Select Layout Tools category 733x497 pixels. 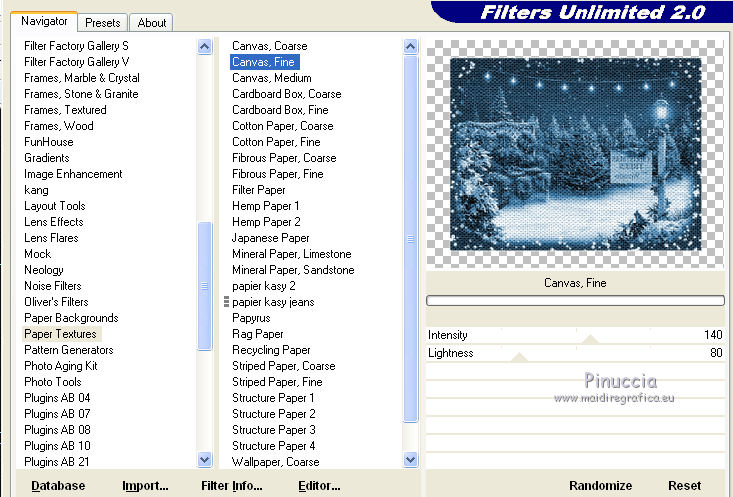click(x=55, y=206)
